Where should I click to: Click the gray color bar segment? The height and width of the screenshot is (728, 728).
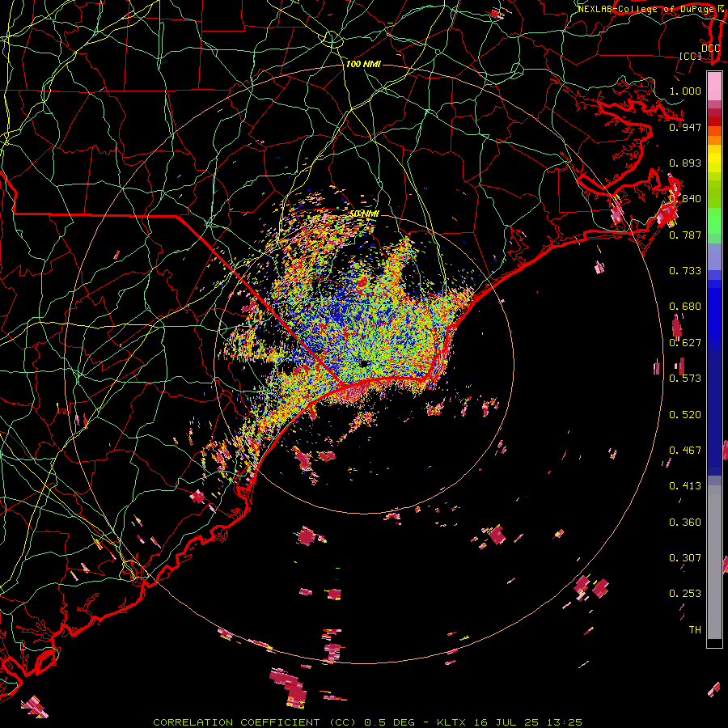(714, 563)
